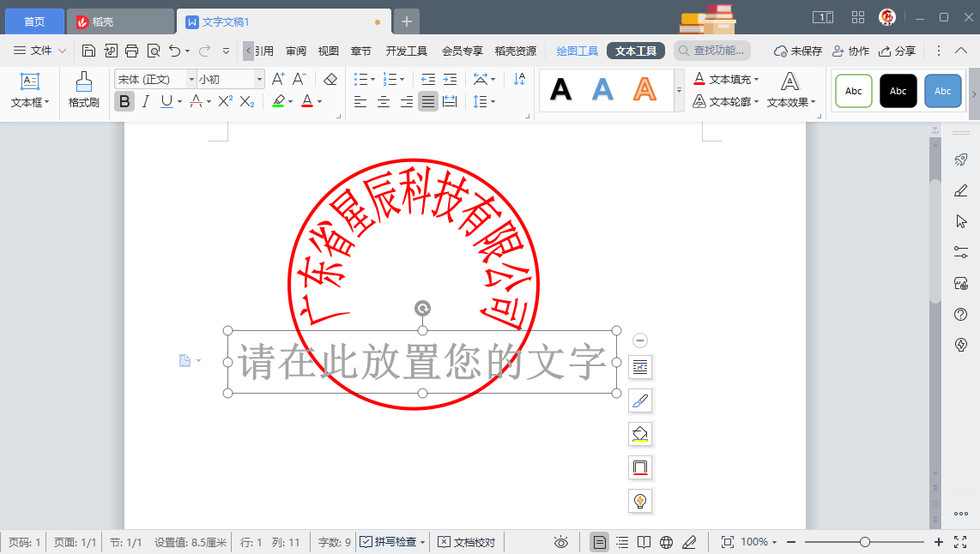Select the blue Abc shape style swatch
This screenshot has width=980, height=554.
[942, 91]
